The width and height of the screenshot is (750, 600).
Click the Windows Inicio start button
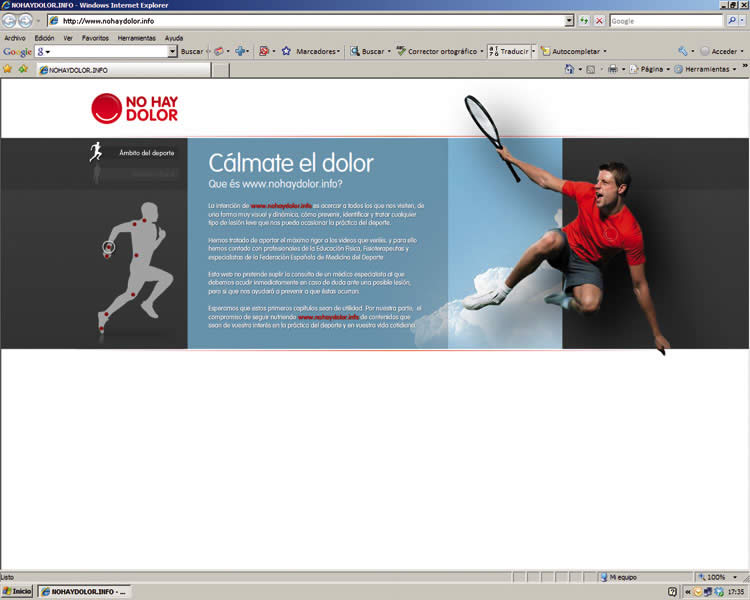click(x=17, y=591)
